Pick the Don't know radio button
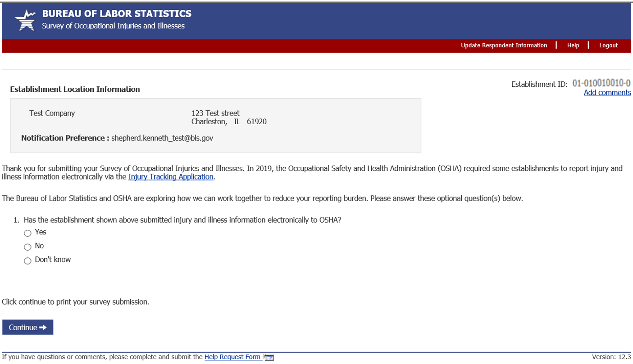Screen dimensions: 633x364 [28, 261]
